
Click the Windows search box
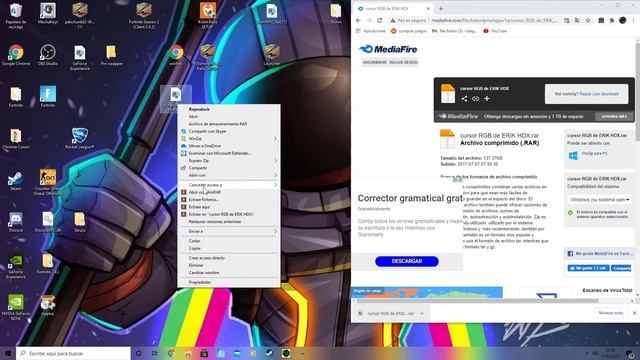[73, 353]
